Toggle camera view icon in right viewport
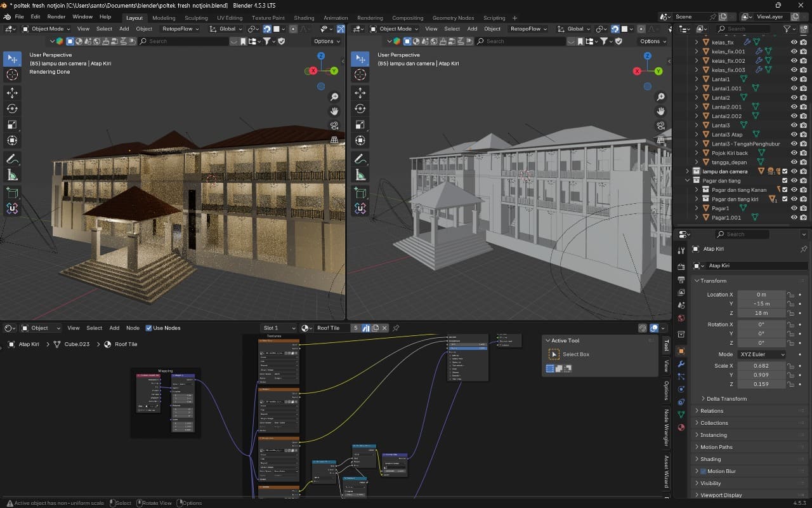The image size is (812, 508). (x=661, y=126)
